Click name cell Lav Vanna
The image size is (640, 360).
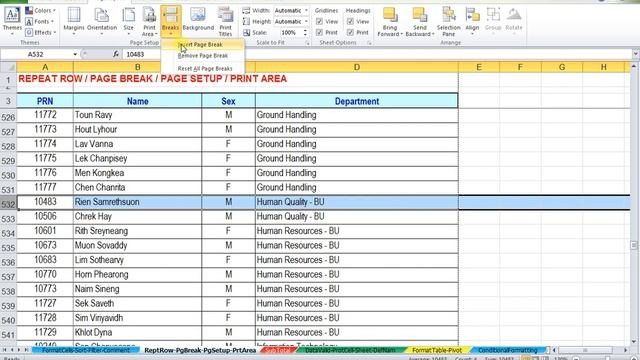point(138,144)
